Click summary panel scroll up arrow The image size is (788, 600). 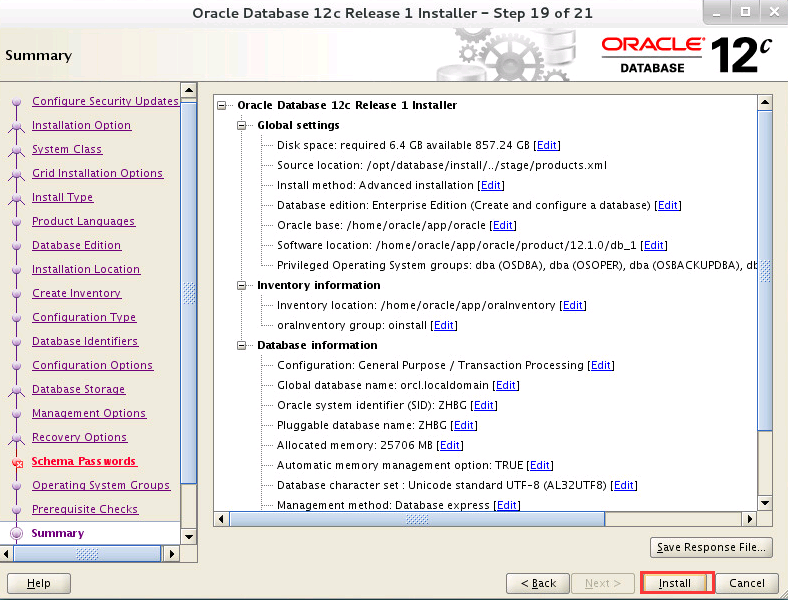(764, 103)
